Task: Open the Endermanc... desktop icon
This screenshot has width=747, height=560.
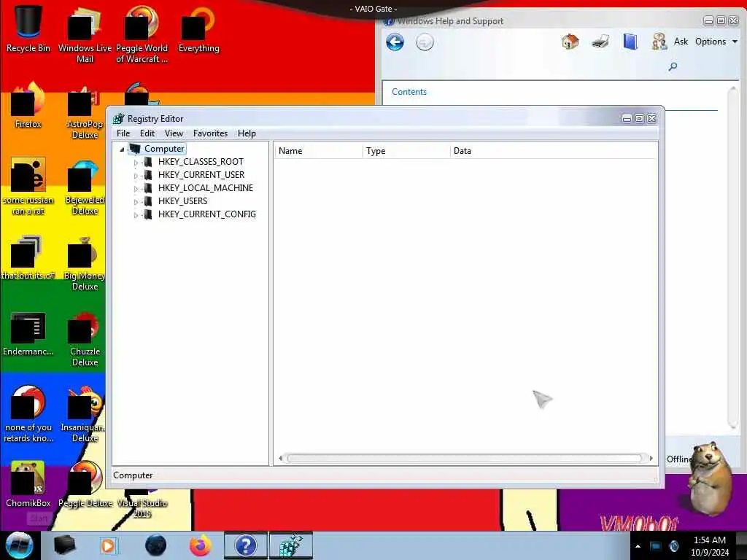Action: [28, 333]
